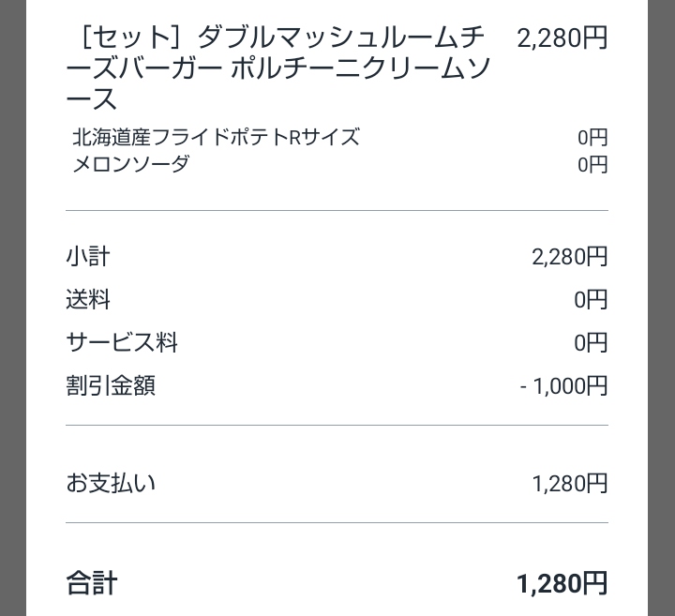Tap the メロンソーダ side item
Image resolution: width=675 pixels, height=616 pixels.
coord(130,164)
